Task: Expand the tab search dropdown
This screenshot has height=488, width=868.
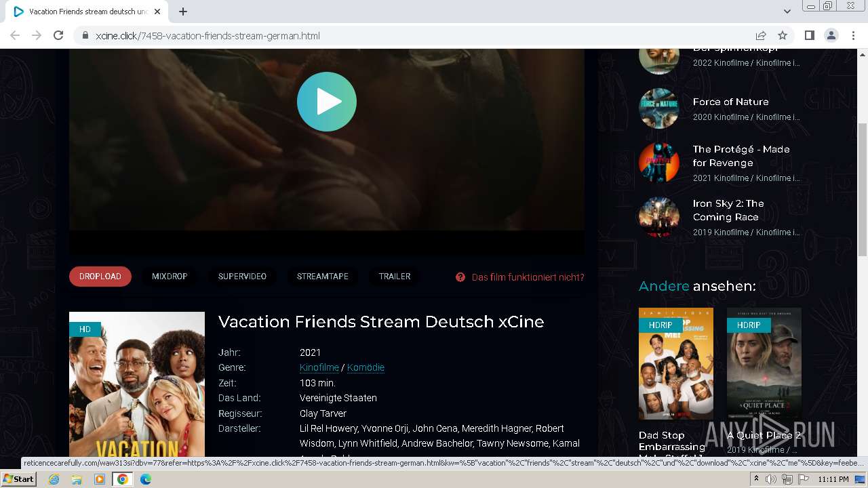Action: (x=787, y=12)
